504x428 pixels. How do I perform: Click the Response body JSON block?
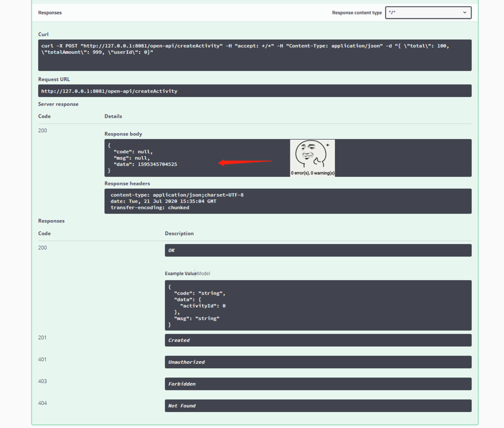[288, 158]
